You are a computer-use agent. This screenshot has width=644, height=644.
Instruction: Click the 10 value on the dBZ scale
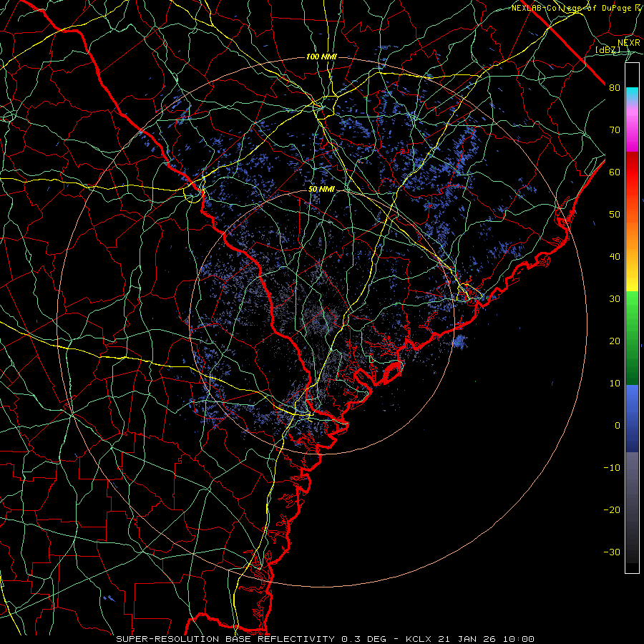point(615,384)
